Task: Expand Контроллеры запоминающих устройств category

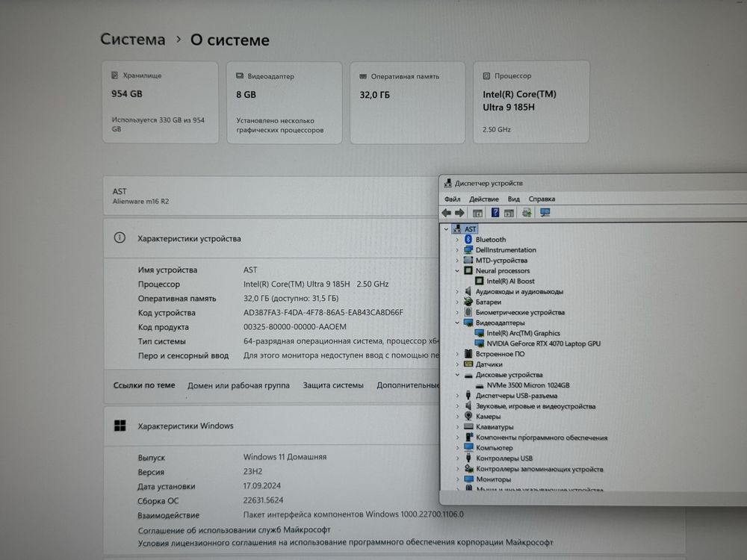Action: [x=457, y=469]
